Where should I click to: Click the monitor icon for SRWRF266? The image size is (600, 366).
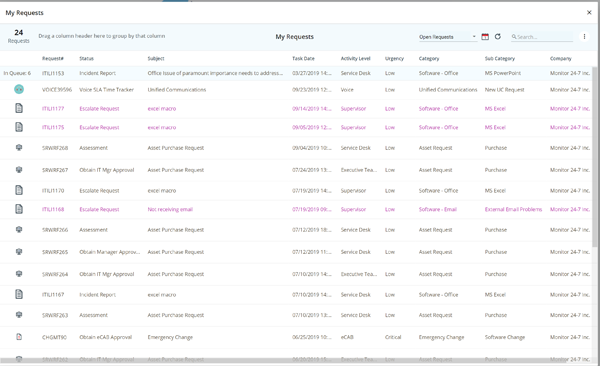coord(19,229)
